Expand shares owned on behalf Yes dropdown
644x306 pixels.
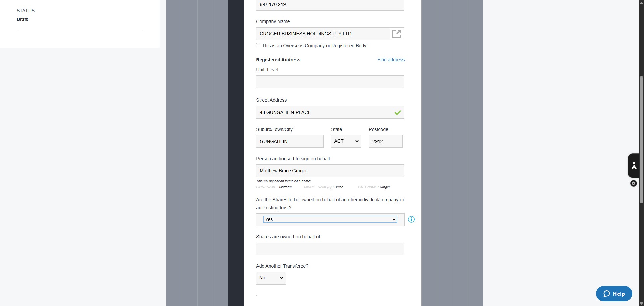coord(330,219)
